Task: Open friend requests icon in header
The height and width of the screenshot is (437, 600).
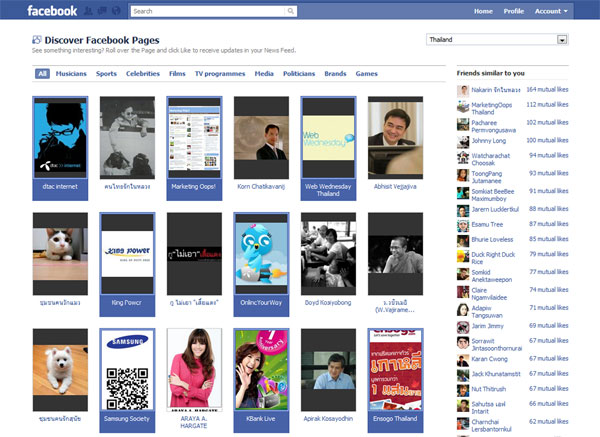Action: (88, 11)
